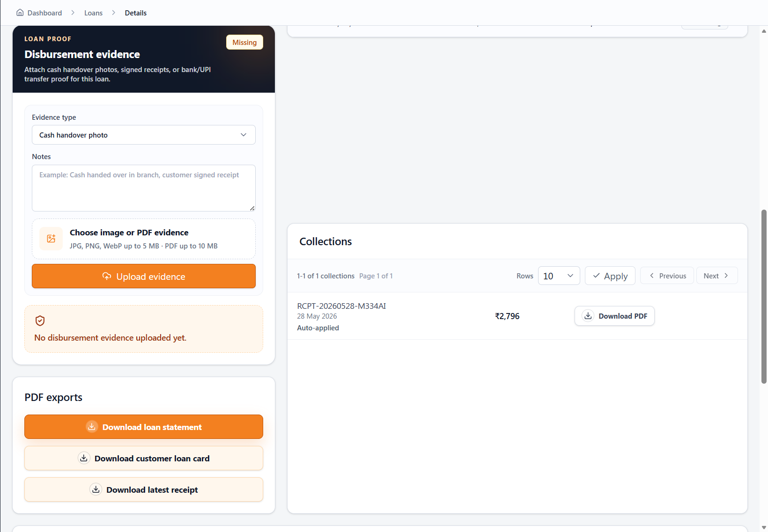The width and height of the screenshot is (768, 532).
Task: Click the right chevron on the Next button
Action: tap(726, 276)
